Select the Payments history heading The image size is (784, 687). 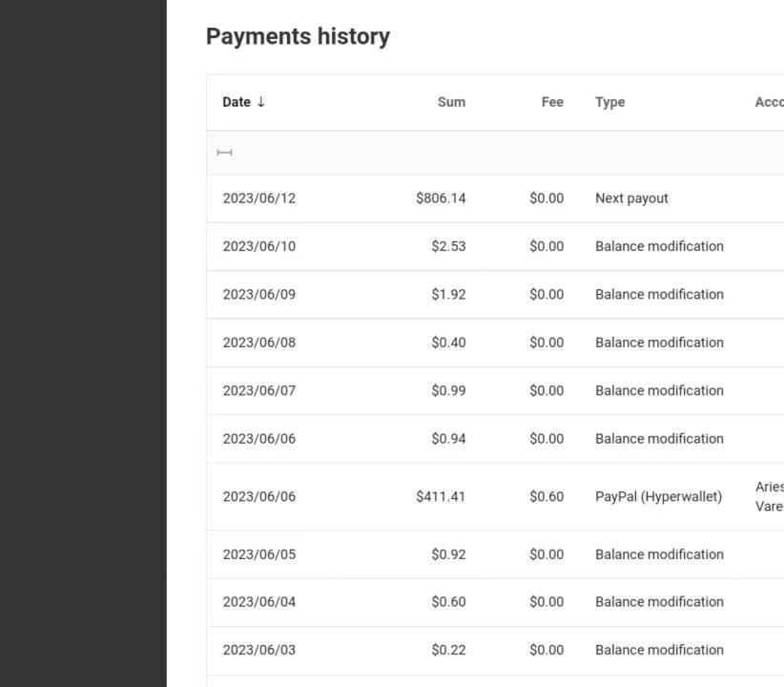[x=298, y=36]
